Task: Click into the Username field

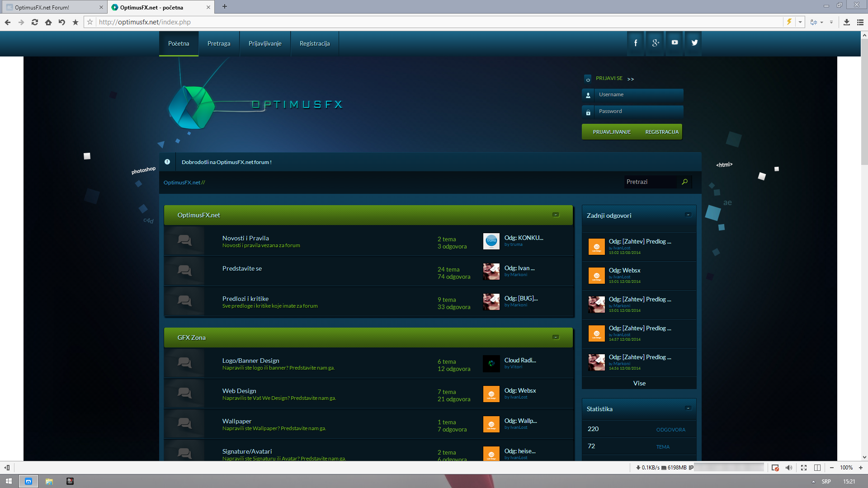Action: (637, 95)
